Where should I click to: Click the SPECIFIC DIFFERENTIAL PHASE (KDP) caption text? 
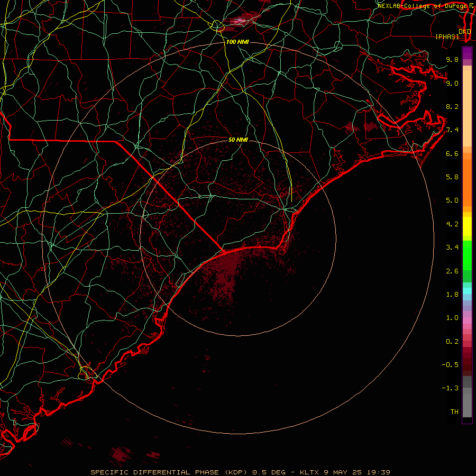pyautogui.click(x=169, y=472)
